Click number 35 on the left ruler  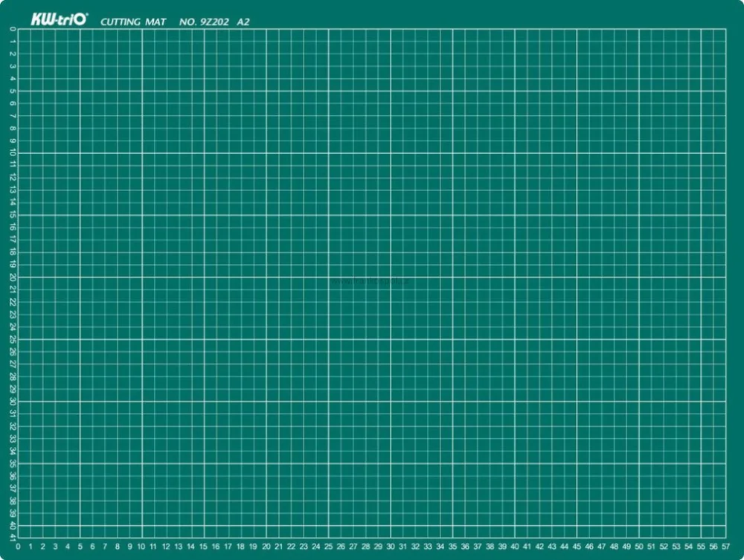click(x=13, y=463)
